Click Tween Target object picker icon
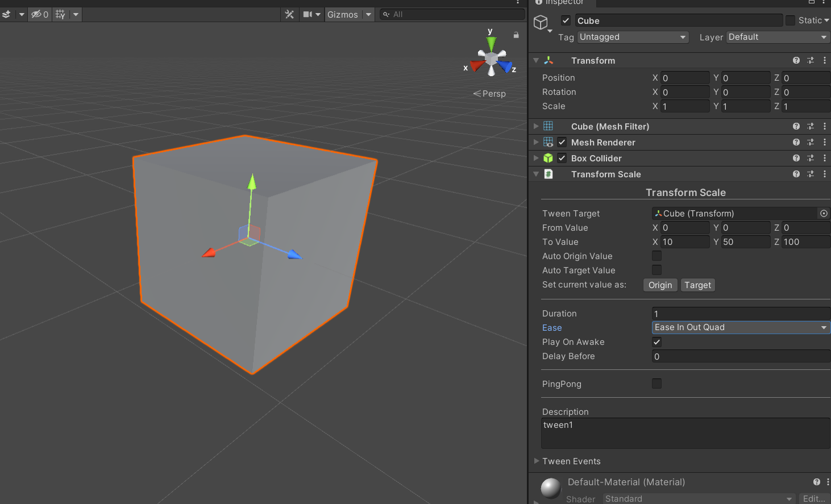Screen dimensions: 831x504 point(824,214)
